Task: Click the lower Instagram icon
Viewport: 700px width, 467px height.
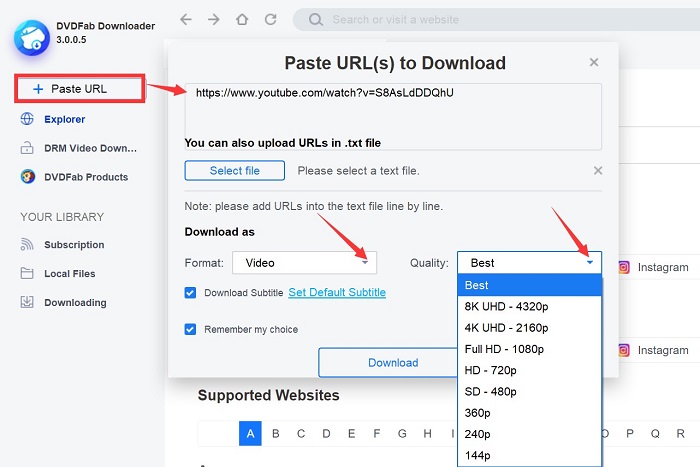Action: click(624, 350)
